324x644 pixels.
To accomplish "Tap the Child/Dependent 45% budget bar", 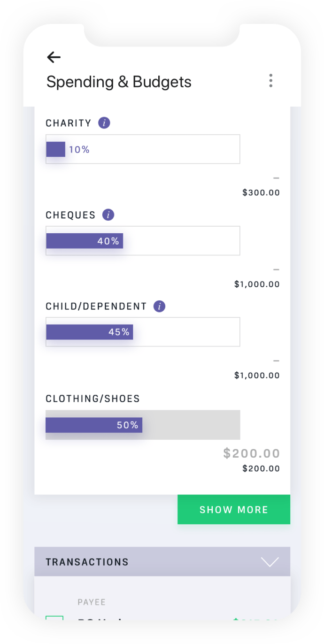I will click(x=143, y=332).
